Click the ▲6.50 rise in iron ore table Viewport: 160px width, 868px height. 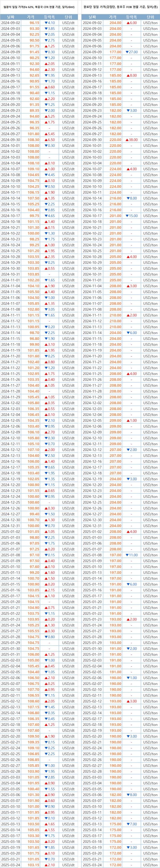coord(50,140)
